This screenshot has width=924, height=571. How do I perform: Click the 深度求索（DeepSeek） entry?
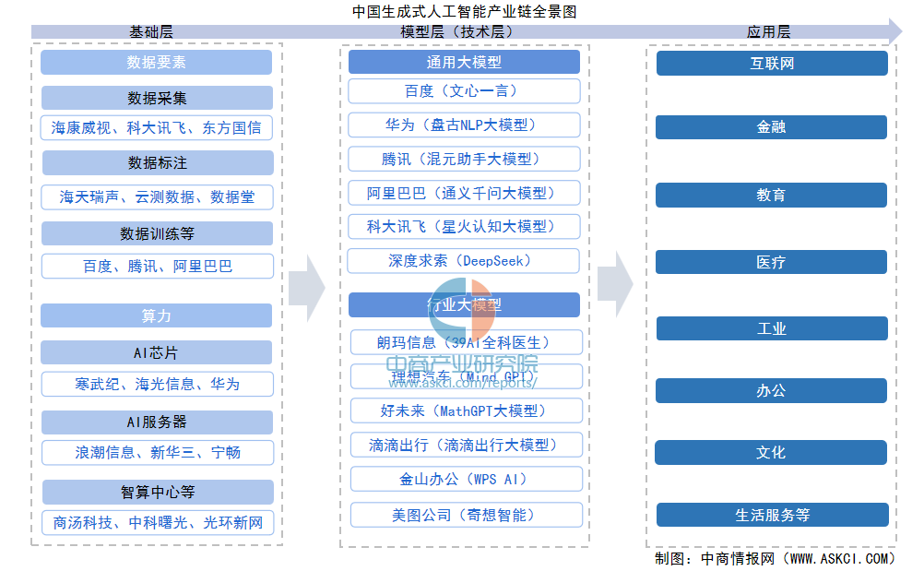coord(464,261)
